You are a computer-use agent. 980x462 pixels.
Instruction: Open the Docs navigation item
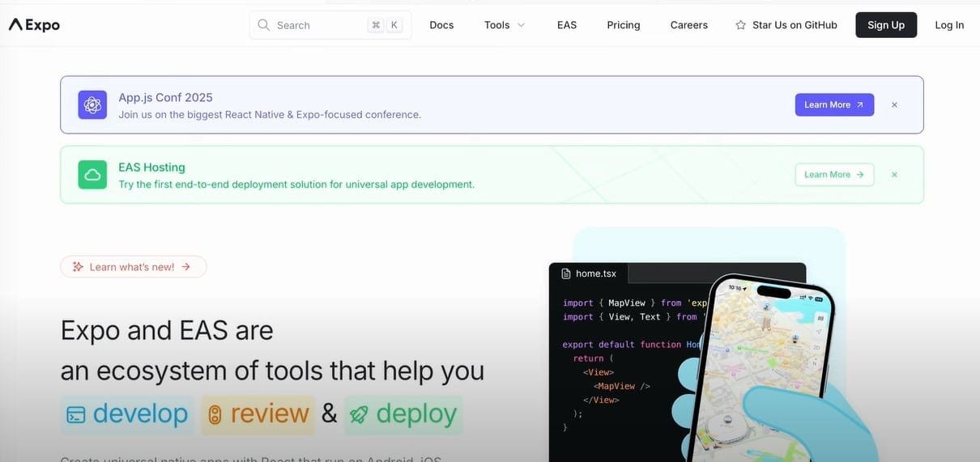(441, 25)
